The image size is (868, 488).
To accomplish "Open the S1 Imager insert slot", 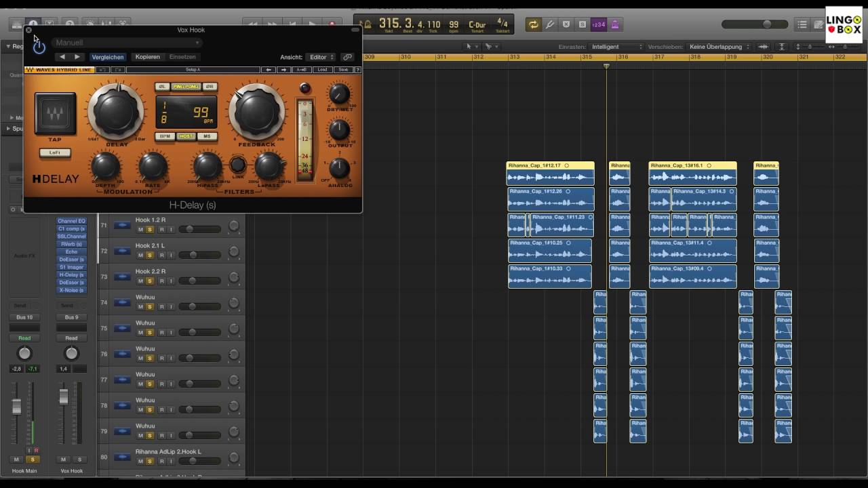I will pyautogui.click(x=71, y=267).
